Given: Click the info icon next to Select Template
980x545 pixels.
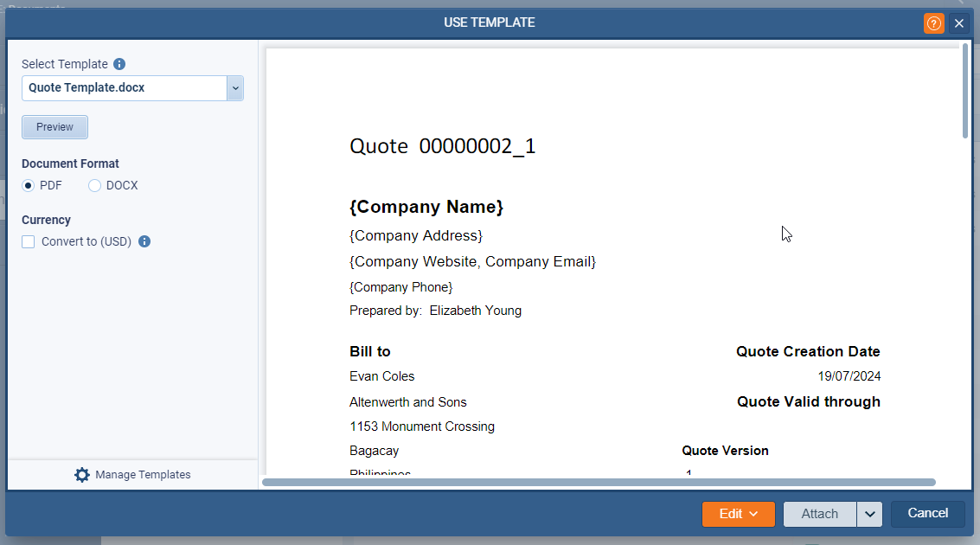Looking at the screenshot, I should (x=119, y=63).
